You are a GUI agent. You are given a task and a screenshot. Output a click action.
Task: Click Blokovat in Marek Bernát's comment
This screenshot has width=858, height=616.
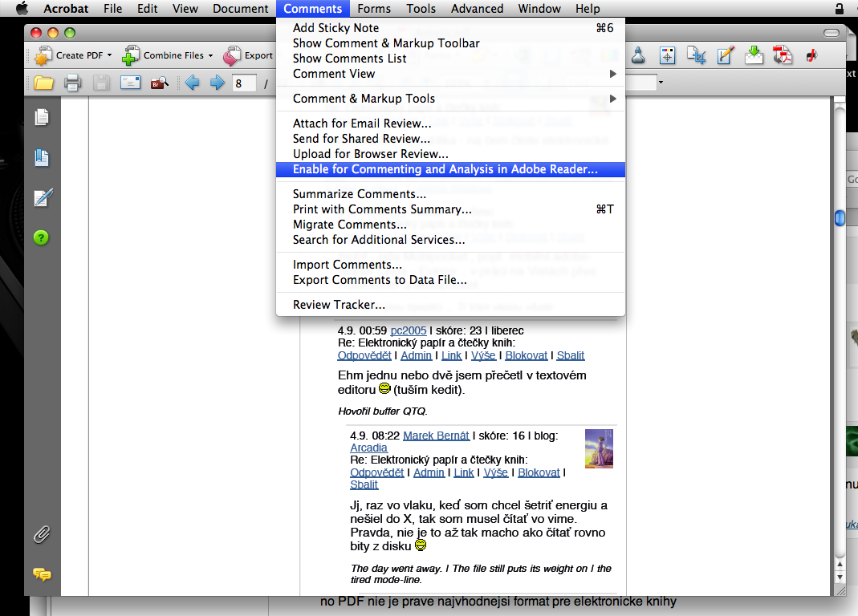click(539, 472)
